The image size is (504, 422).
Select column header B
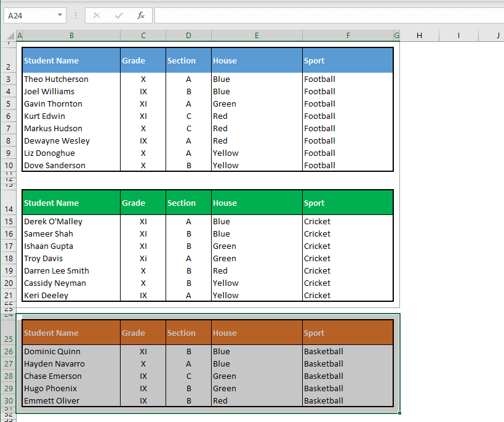tap(71, 35)
